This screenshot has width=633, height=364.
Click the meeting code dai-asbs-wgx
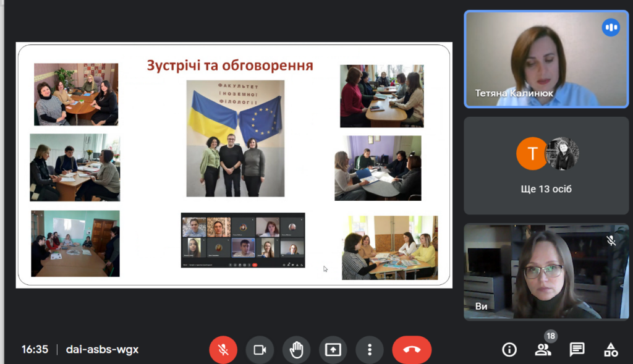pos(102,350)
